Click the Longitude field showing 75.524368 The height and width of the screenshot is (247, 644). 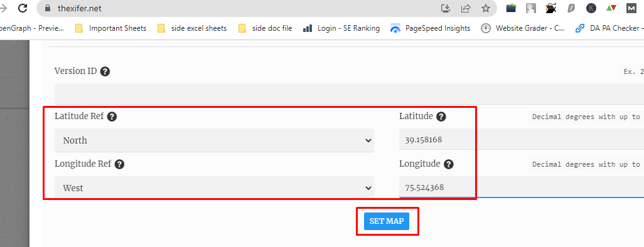522,187
